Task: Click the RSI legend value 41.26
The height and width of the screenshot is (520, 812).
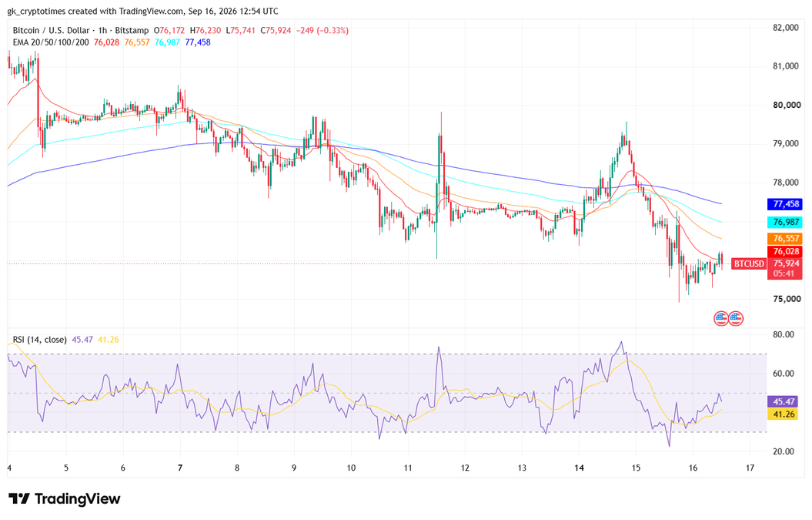Action: (x=109, y=340)
